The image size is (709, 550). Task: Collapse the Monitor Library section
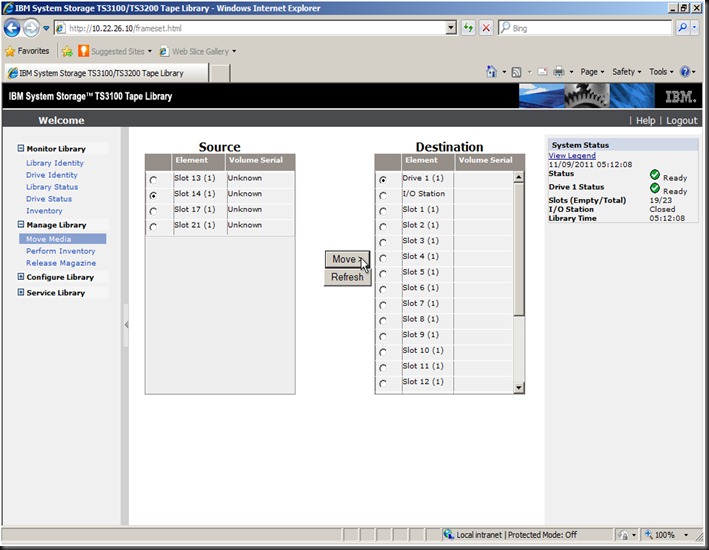coord(20,148)
